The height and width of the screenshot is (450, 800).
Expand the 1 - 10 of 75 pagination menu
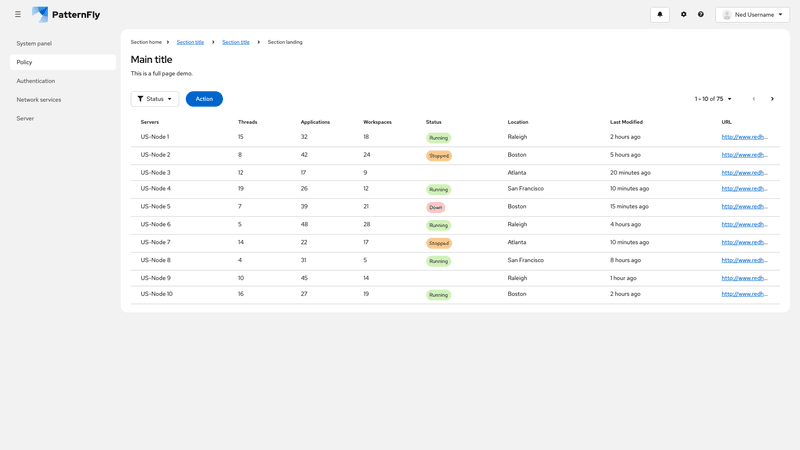(x=713, y=99)
